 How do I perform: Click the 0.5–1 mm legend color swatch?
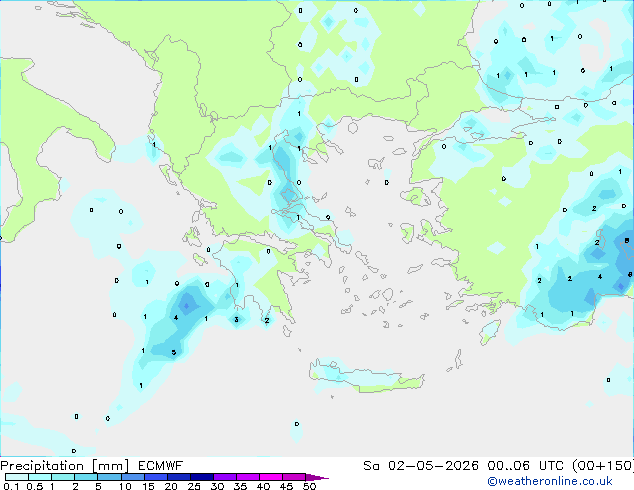[x=40, y=477]
